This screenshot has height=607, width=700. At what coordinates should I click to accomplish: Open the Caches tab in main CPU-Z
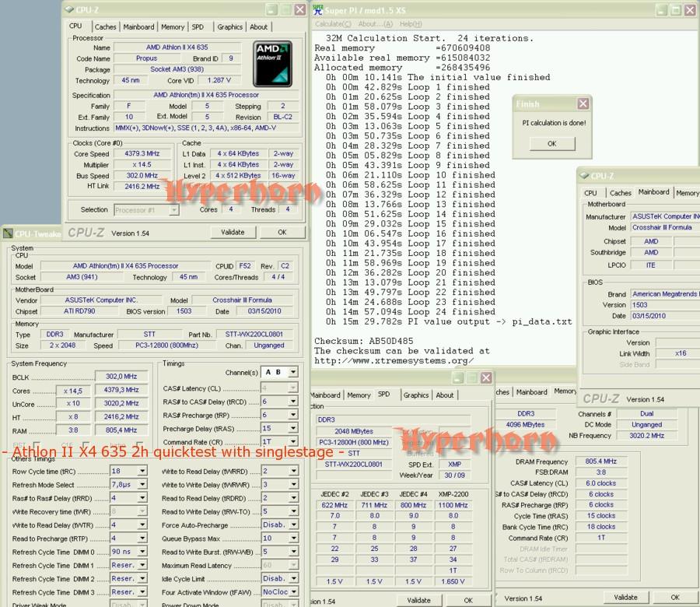coord(105,26)
